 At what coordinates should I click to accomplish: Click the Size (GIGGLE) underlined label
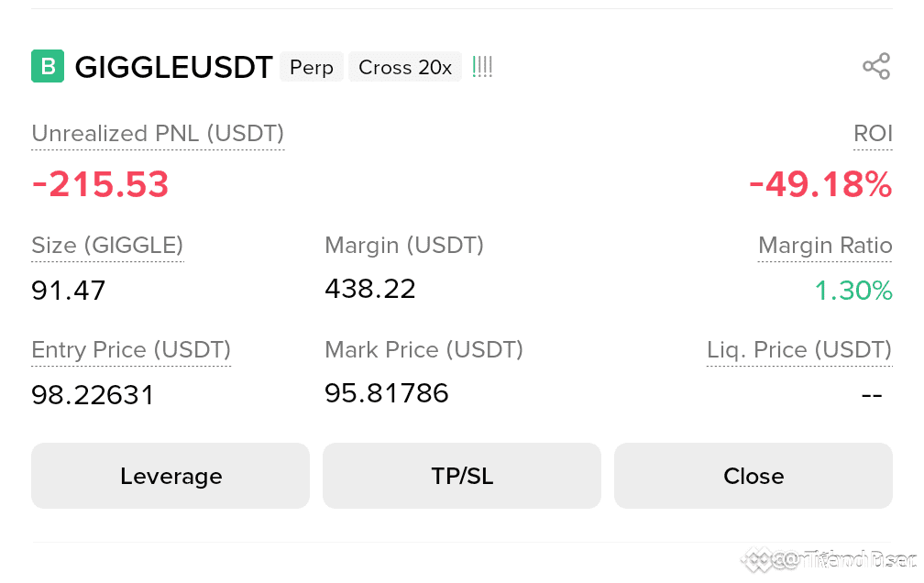[107, 246]
